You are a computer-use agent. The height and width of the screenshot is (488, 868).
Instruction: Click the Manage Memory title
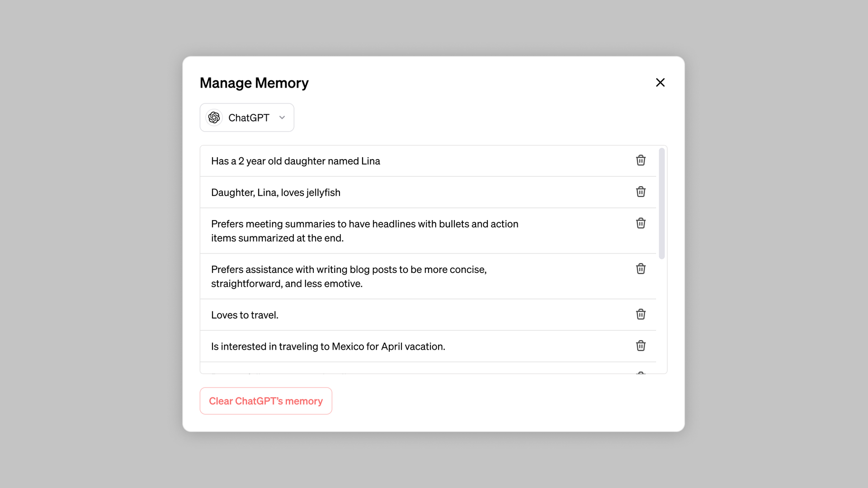pyautogui.click(x=254, y=83)
